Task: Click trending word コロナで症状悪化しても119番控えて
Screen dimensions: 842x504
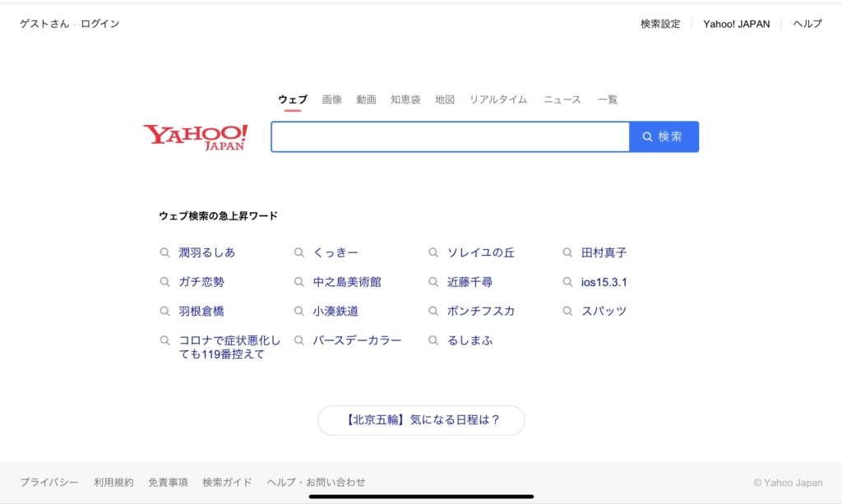Action: (229, 347)
